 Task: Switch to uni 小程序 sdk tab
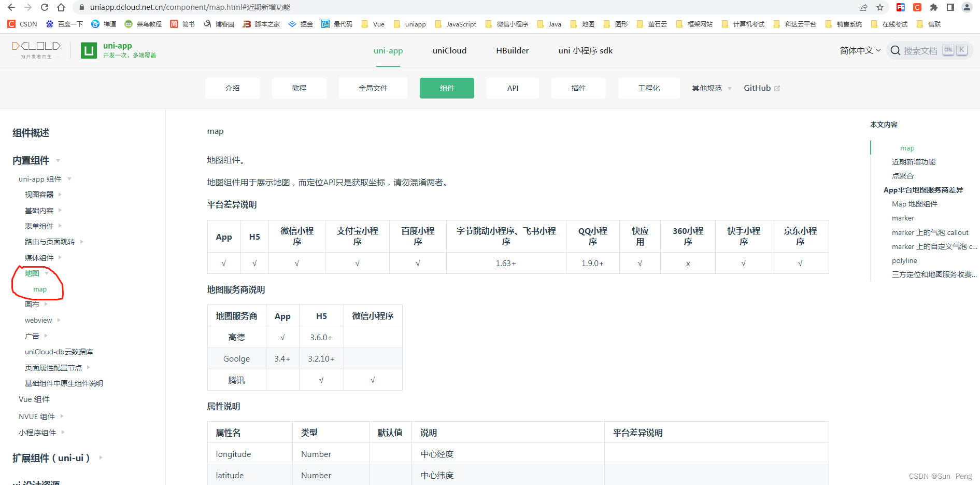pyautogui.click(x=585, y=50)
